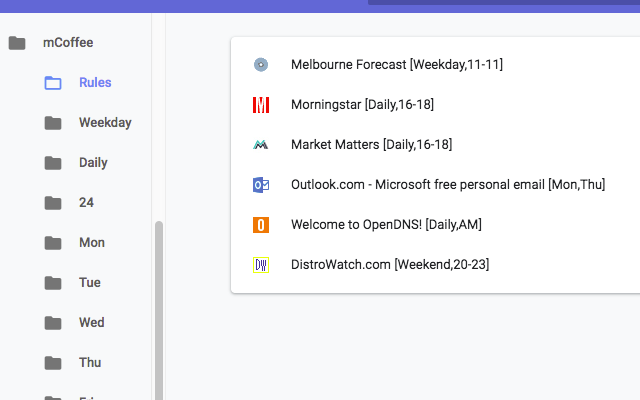Viewport: 640px width, 400px height.
Task: Click the orange OpenDNS favicon
Action: pyautogui.click(x=261, y=225)
